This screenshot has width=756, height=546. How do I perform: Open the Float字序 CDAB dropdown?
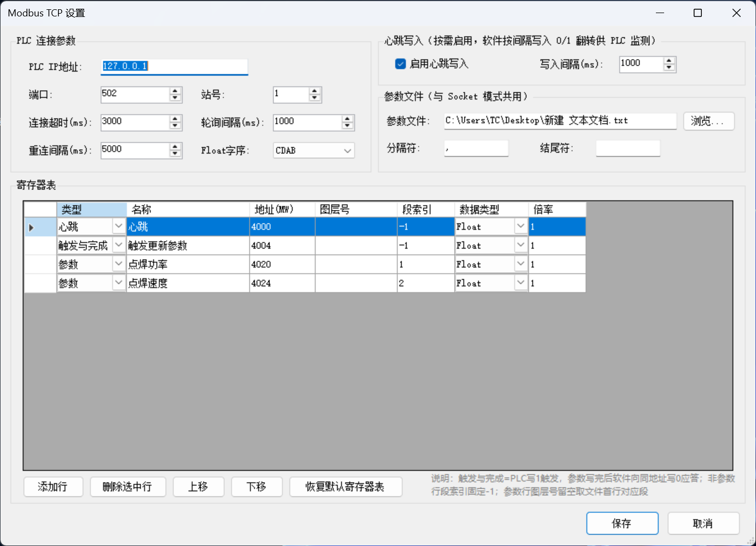tap(347, 150)
